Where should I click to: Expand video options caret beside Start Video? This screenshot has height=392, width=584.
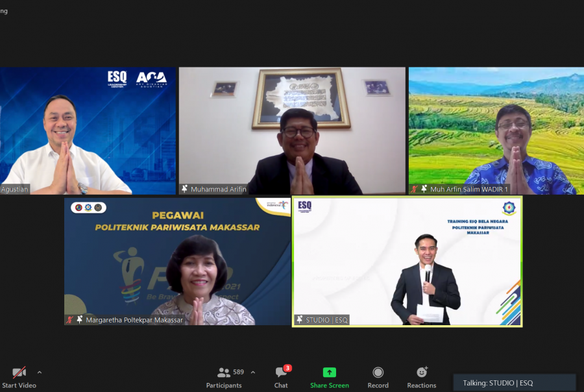tap(40, 373)
